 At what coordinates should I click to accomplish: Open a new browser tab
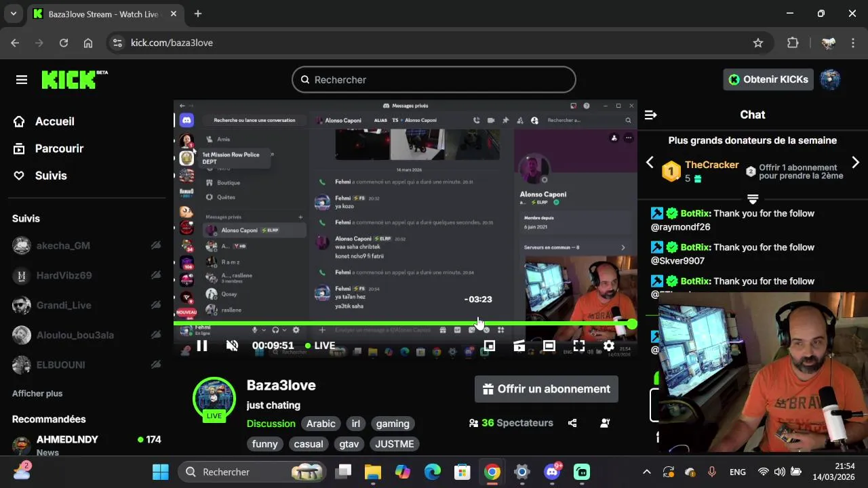(198, 14)
